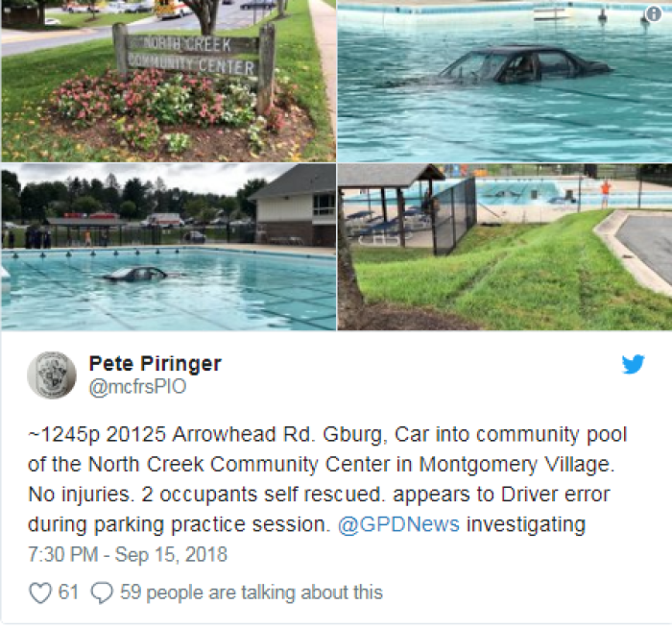Click the building in the wide pool photo

point(295,210)
